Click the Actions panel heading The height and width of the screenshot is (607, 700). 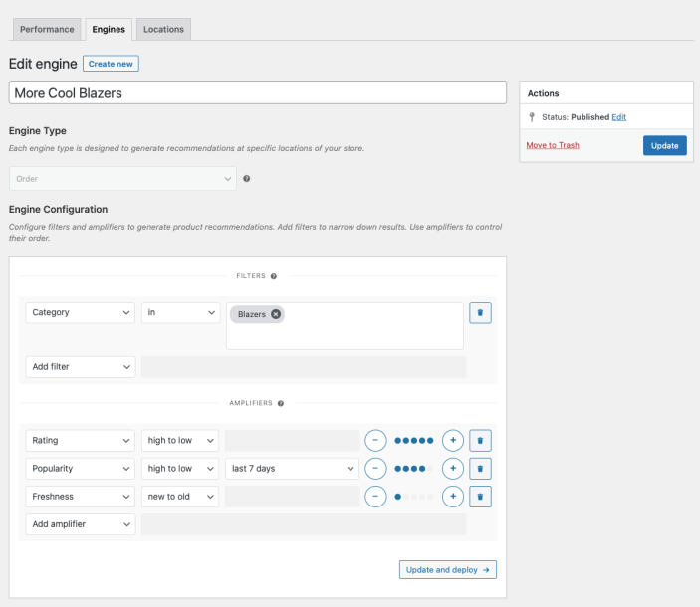pyautogui.click(x=543, y=93)
